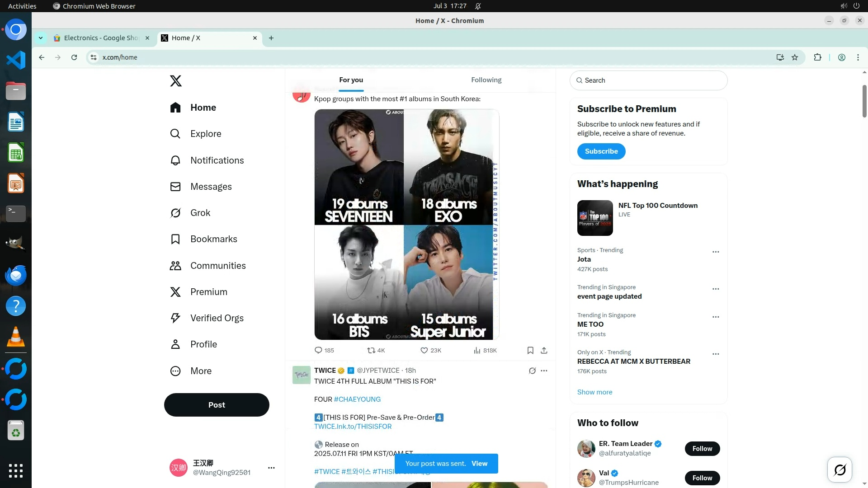The width and height of the screenshot is (868, 488).
Task: Click the Subscribe button
Action: click(601, 151)
